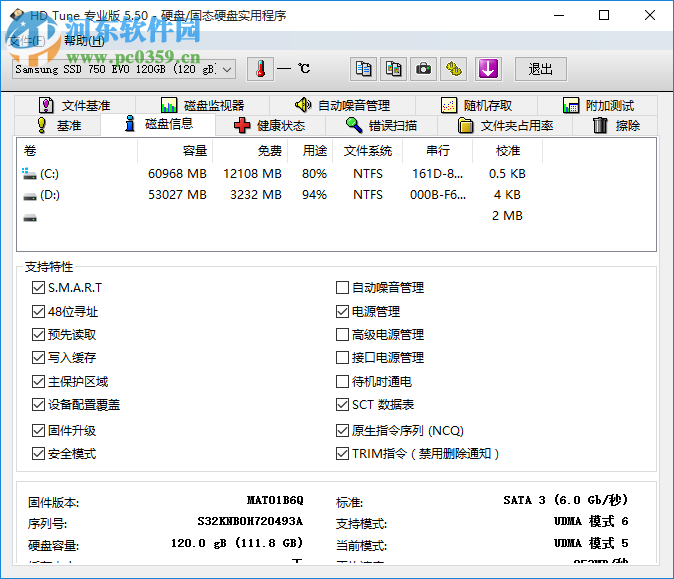Click the 120.0 gB (111.8 GB) capacity value
Image resolution: width=674 pixels, height=579 pixels.
(x=237, y=543)
